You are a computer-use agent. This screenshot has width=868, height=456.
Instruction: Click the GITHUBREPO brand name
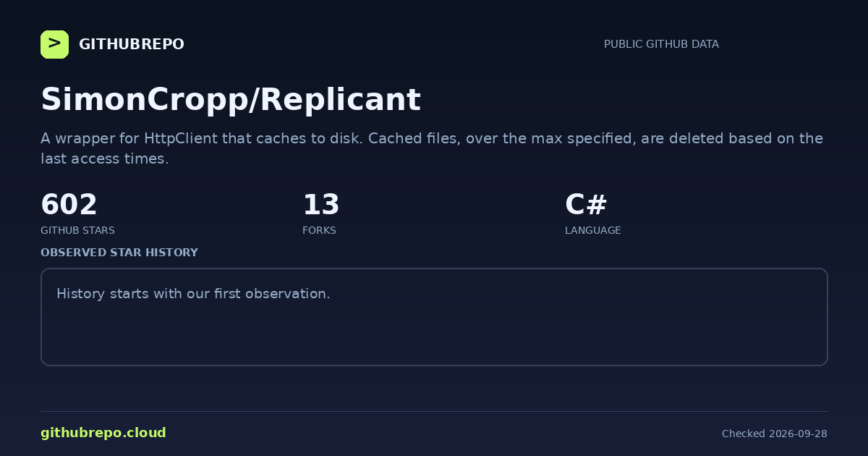coord(132,44)
